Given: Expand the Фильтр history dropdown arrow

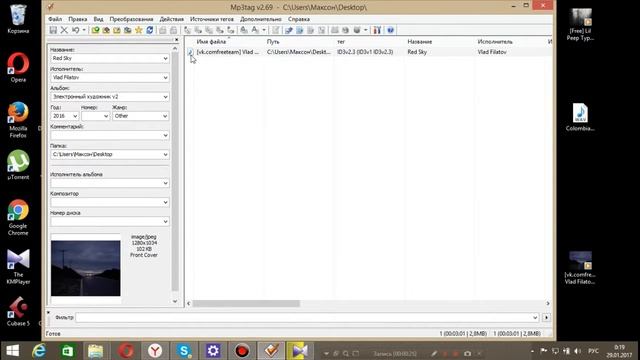Looking at the screenshot, I should pos(535,318).
